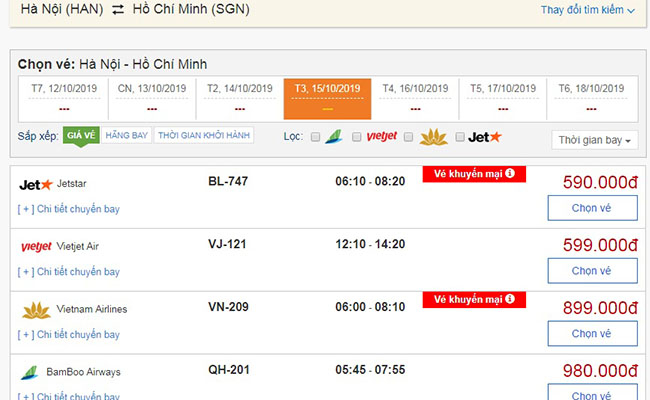Expand Chi tiết chuyến bay for Jetstar flight
650x400 pixels.
coord(69,209)
